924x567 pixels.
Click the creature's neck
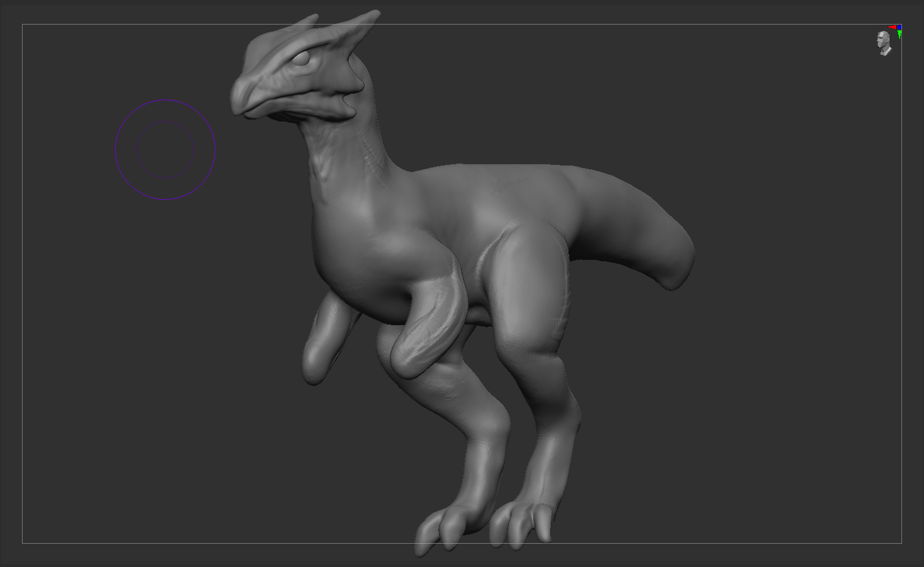(x=346, y=162)
